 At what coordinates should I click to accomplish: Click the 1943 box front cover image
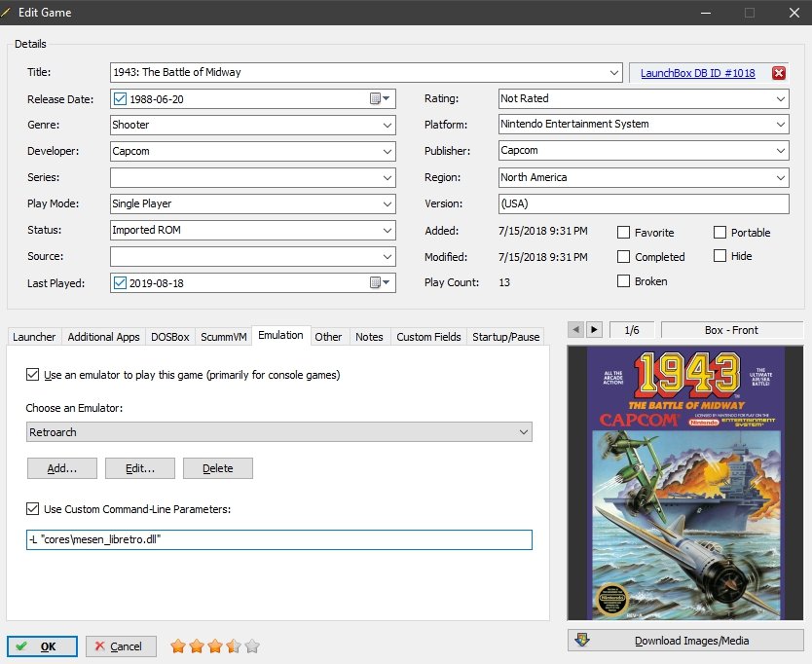(x=685, y=483)
